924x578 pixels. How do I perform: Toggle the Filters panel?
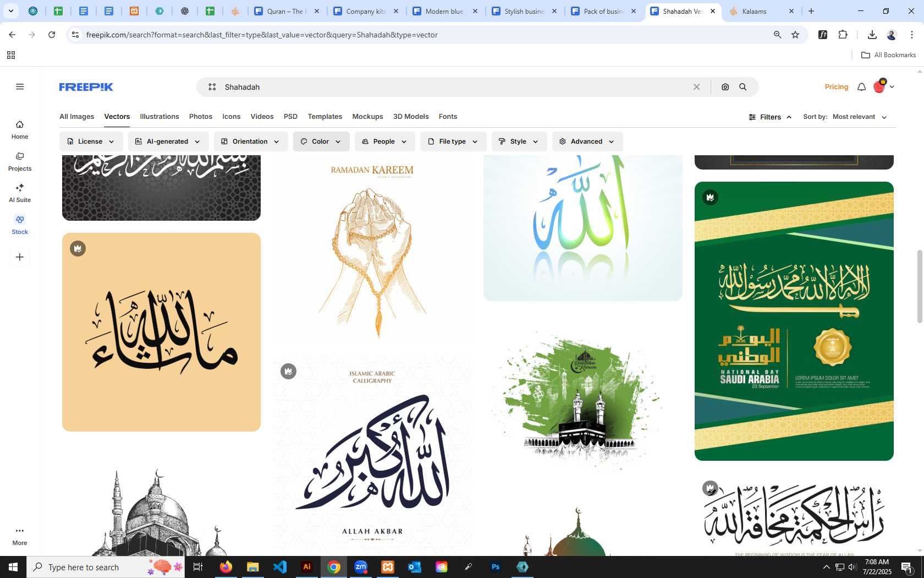tap(770, 117)
